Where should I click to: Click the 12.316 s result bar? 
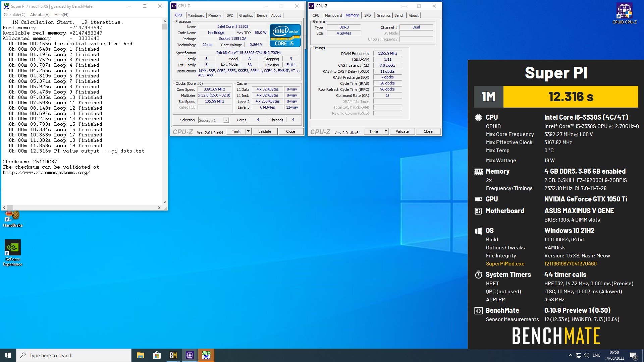(571, 97)
